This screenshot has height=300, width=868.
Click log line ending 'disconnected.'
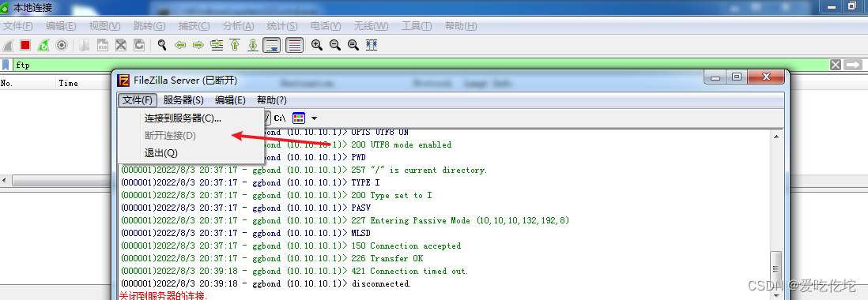[266, 284]
